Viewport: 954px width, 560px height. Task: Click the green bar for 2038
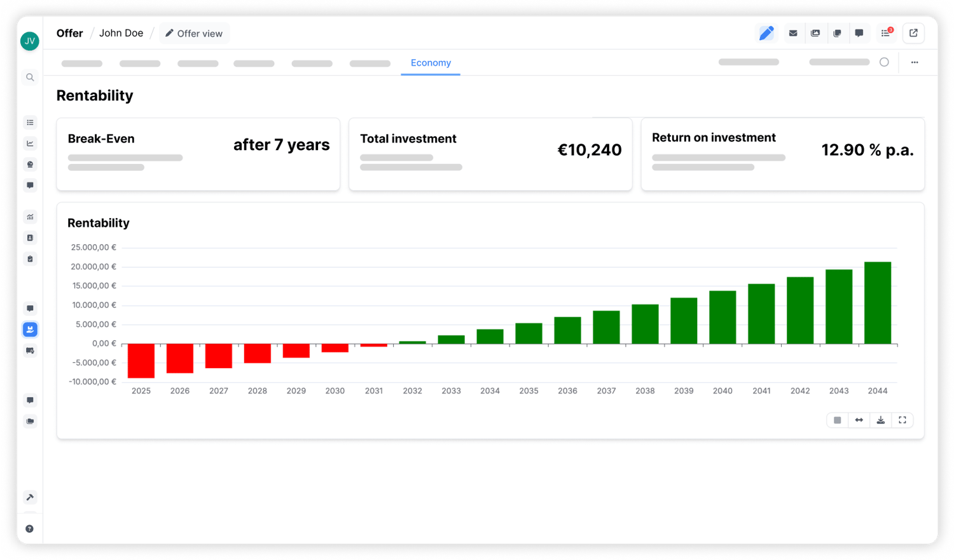click(x=645, y=324)
